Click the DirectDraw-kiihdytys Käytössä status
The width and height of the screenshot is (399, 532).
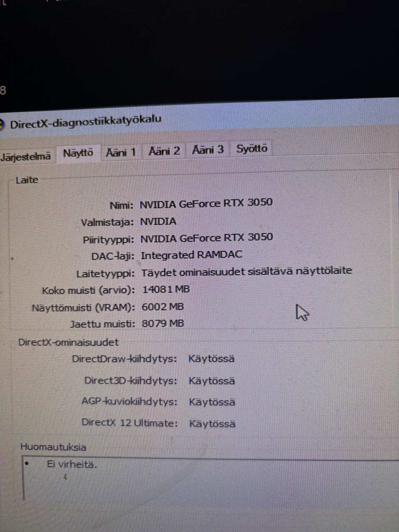click(x=212, y=359)
